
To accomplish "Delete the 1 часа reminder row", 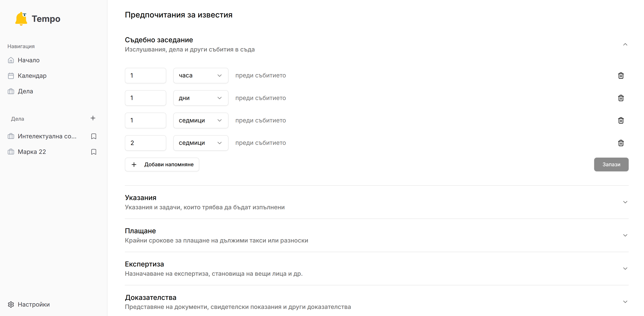I will [x=621, y=75].
